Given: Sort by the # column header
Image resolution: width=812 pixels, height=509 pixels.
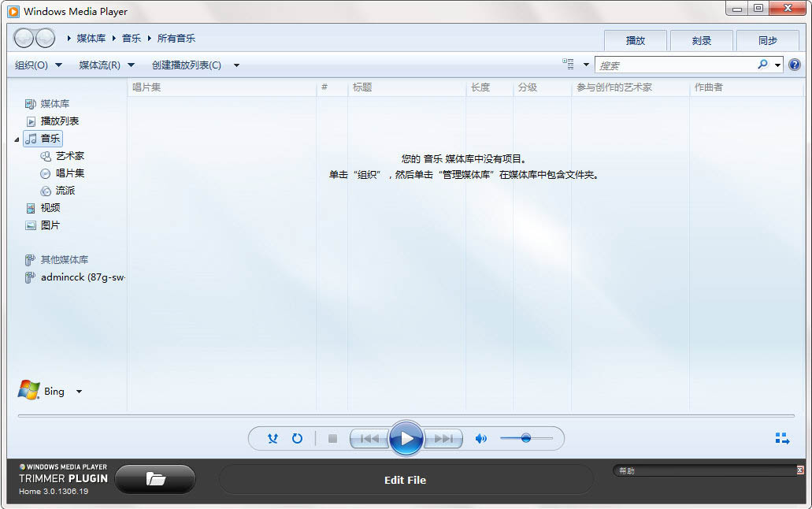Looking at the screenshot, I should [x=332, y=87].
